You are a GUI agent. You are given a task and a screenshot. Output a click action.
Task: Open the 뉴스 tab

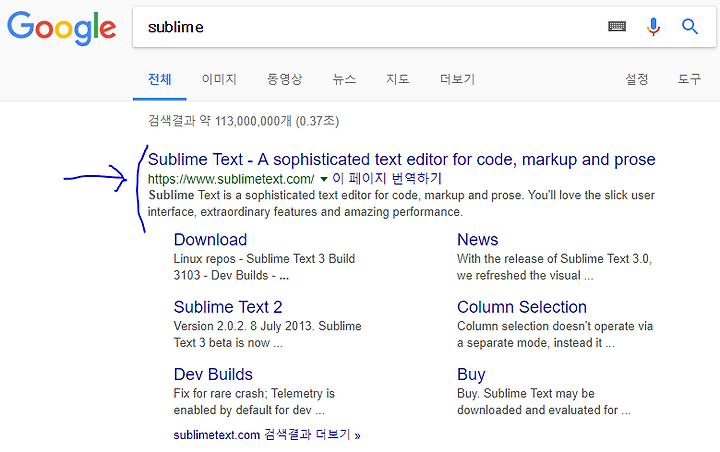[x=344, y=79]
